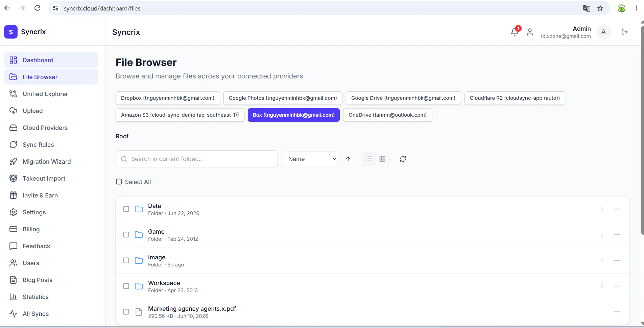Screen dimensions: 644x328
Task: Refresh the file list
Action: (403, 159)
